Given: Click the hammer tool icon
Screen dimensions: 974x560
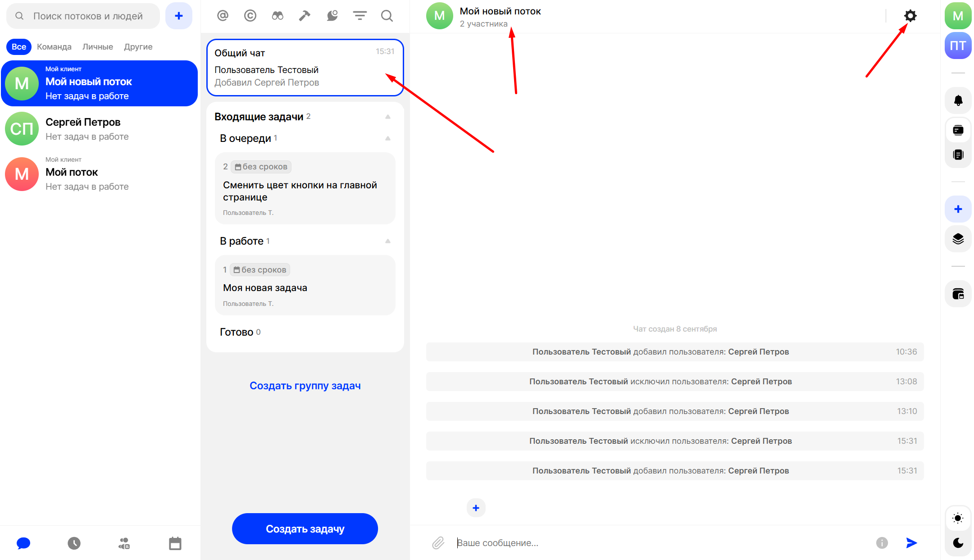Looking at the screenshot, I should tap(305, 16).
